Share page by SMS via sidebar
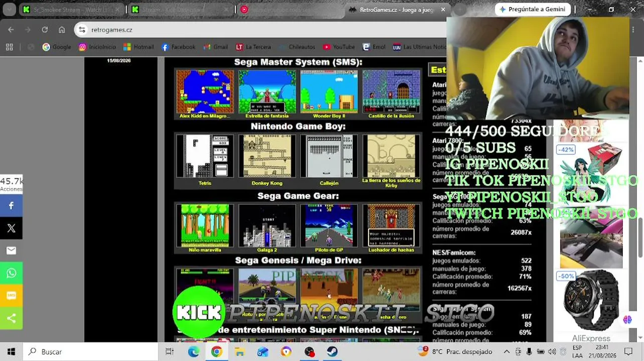Image resolution: width=644 pixels, height=361 pixels. coord(11,296)
